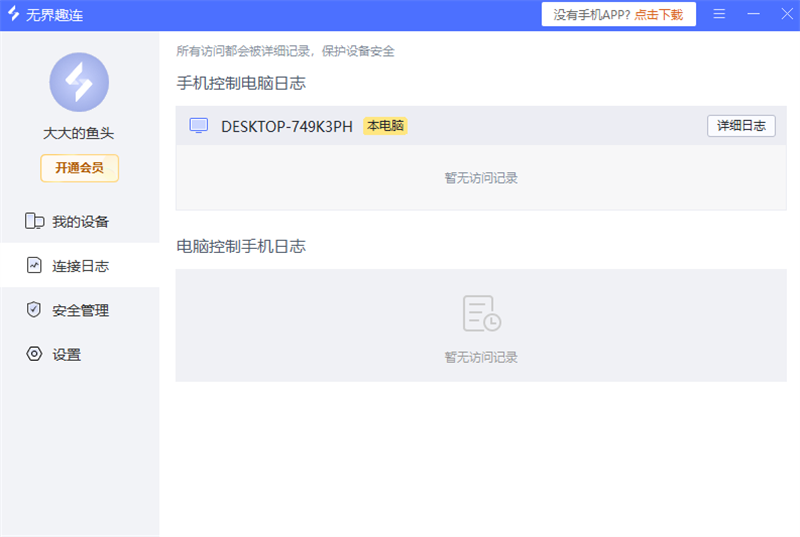Click the device name DESKTOP-749K3PH
Screen dimensions: 800x537
point(287,126)
